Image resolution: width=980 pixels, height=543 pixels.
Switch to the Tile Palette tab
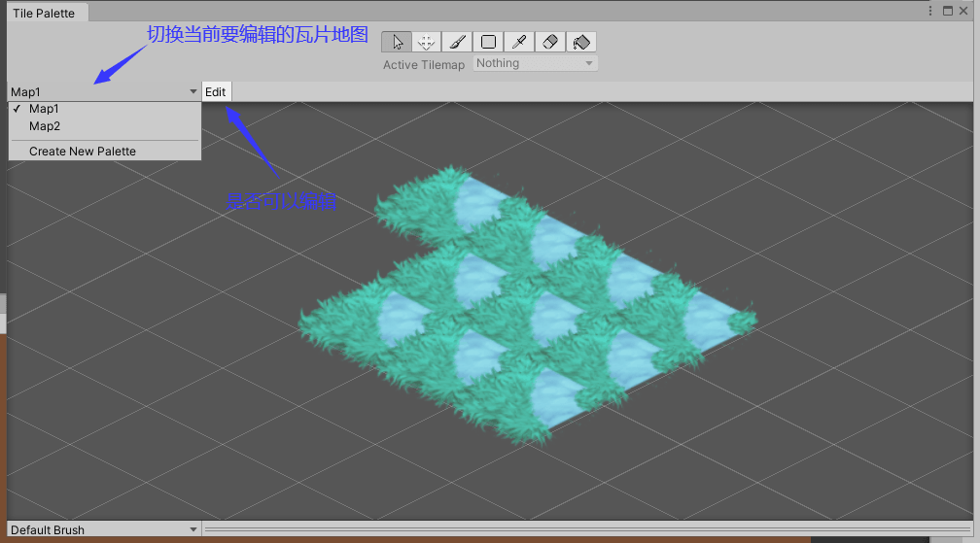[44, 13]
